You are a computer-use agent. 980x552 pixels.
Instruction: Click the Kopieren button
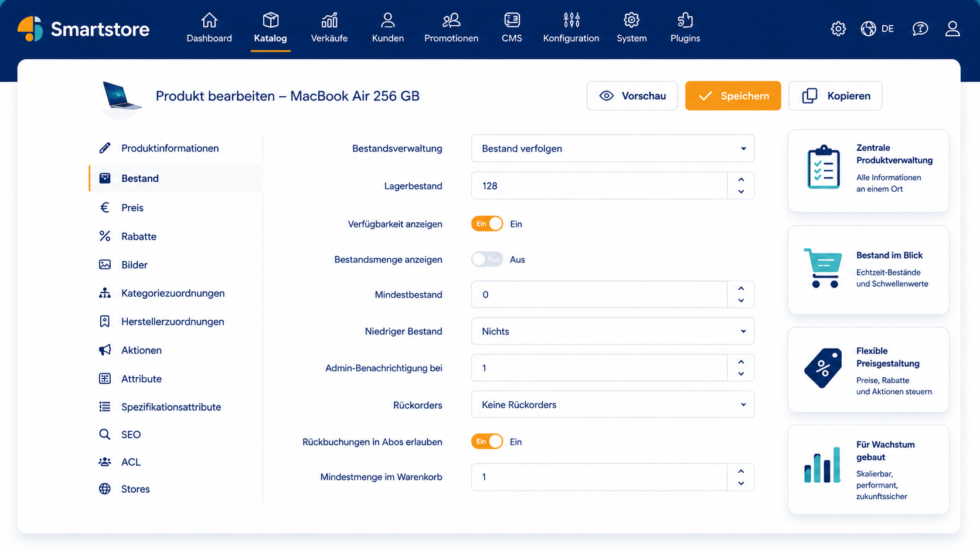coord(835,96)
